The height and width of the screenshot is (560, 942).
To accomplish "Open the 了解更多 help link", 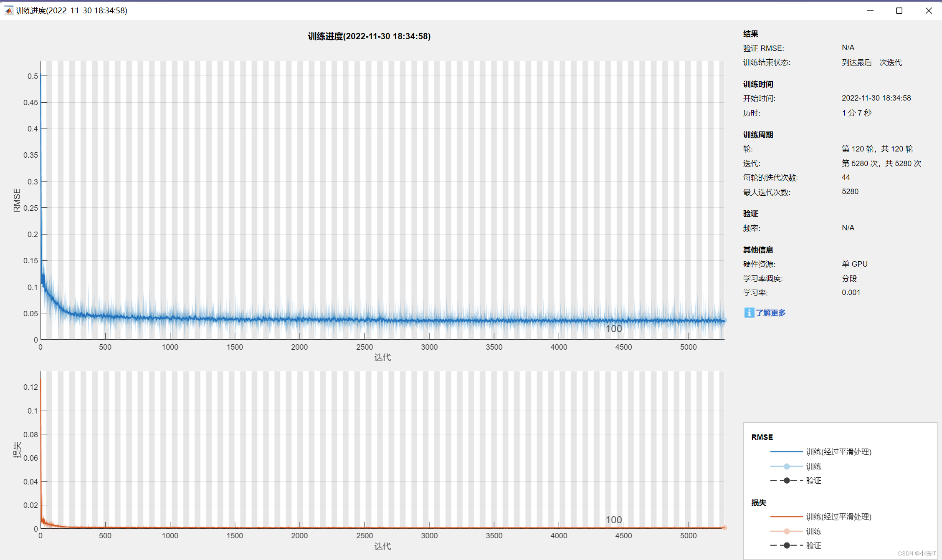I will click(x=771, y=313).
